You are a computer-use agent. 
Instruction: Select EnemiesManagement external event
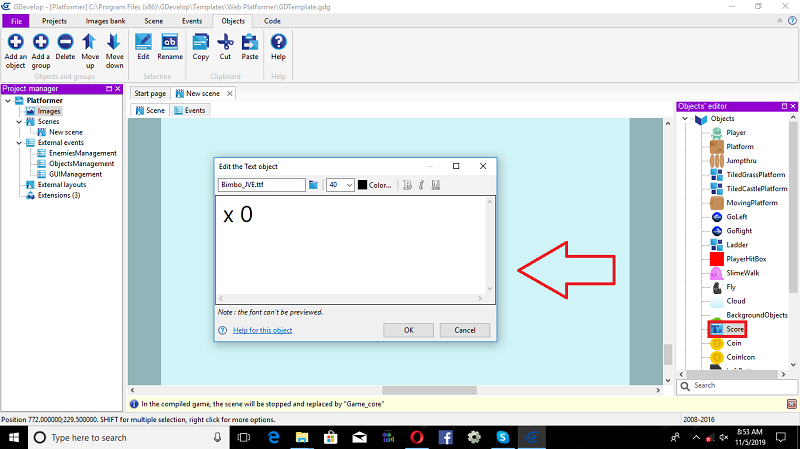click(83, 153)
